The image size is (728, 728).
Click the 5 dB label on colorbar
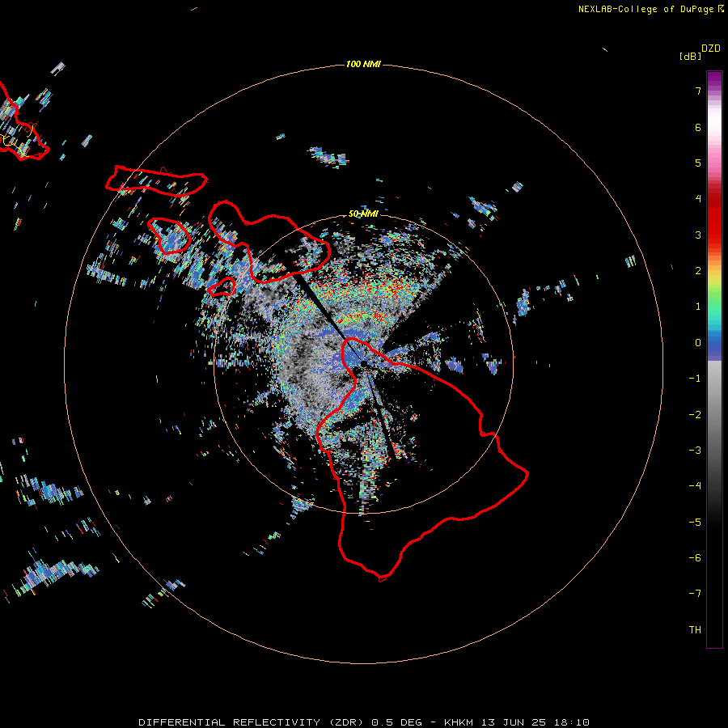click(x=698, y=163)
